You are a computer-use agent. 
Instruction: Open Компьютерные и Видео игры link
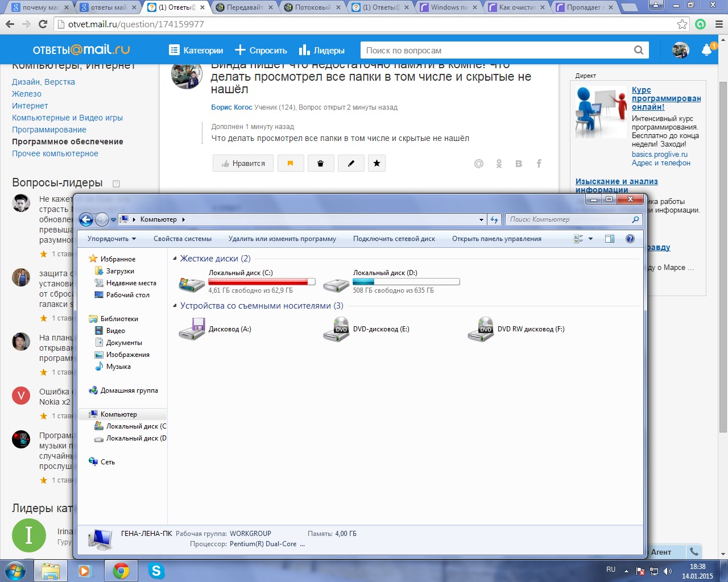click(67, 118)
